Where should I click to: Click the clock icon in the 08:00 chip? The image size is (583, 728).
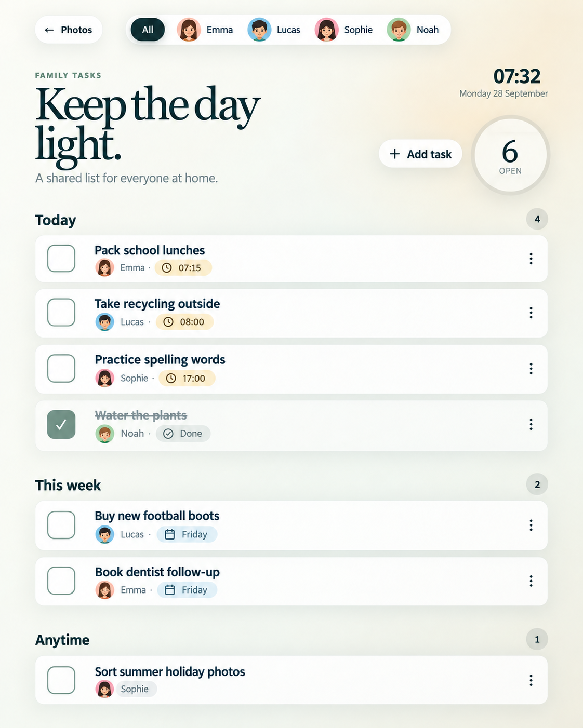click(x=168, y=322)
